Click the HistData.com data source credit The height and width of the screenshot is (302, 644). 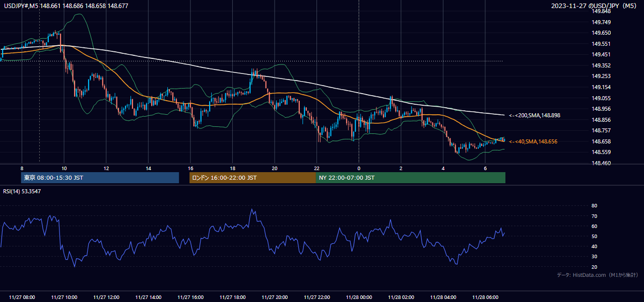(x=597, y=275)
